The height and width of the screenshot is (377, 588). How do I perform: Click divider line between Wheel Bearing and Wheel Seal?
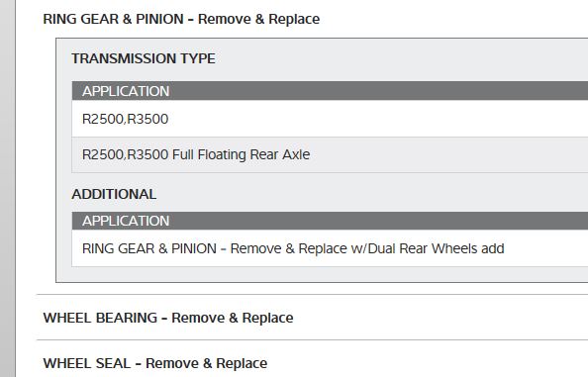pos(313,340)
